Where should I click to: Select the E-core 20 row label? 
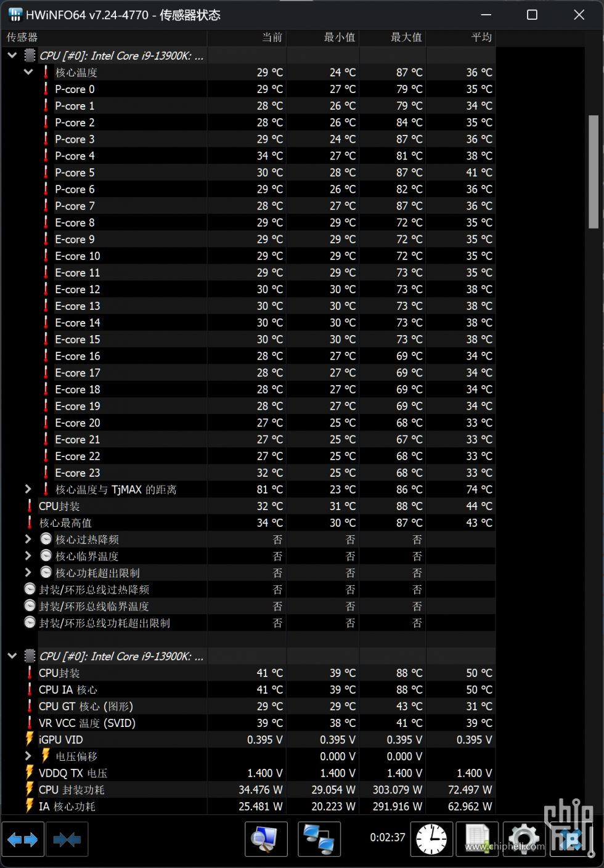point(78,423)
